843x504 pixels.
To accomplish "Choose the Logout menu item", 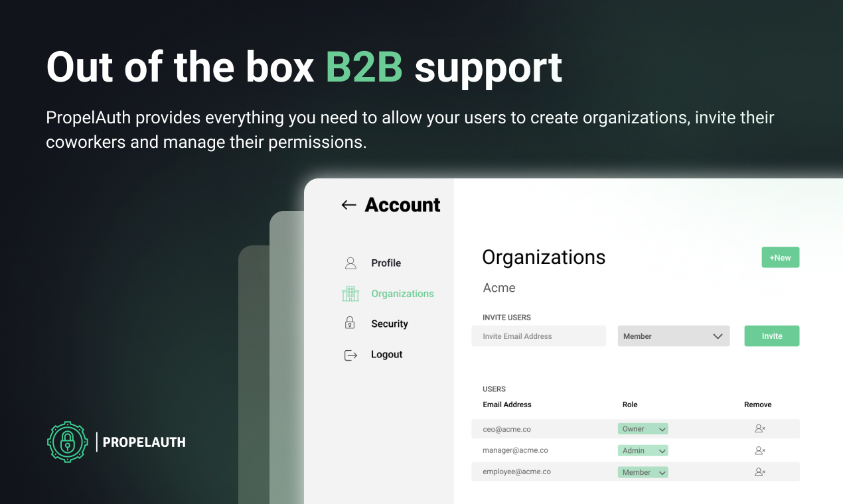I will click(387, 355).
